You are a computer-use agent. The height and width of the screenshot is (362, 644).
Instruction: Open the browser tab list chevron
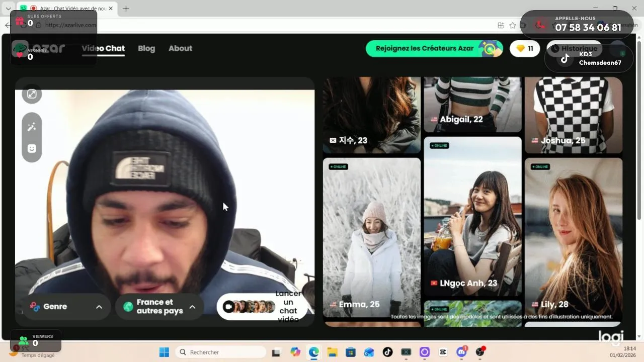[x=8, y=9]
